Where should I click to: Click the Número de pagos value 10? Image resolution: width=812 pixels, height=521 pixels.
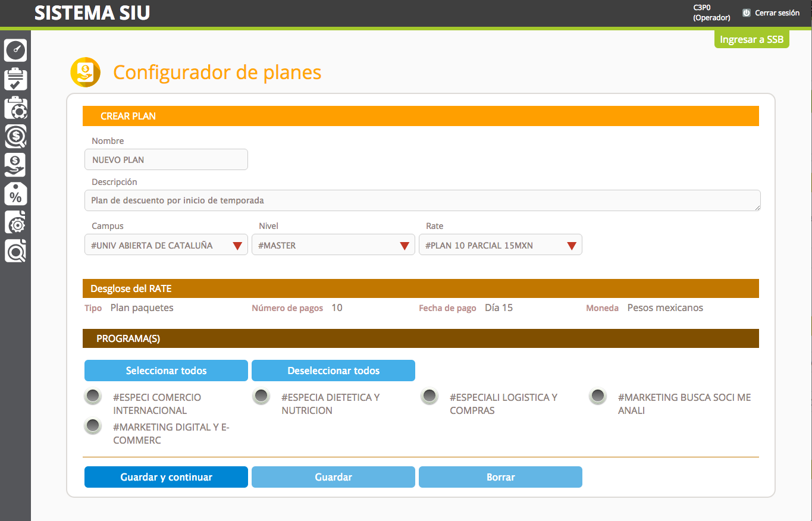[x=337, y=308]
